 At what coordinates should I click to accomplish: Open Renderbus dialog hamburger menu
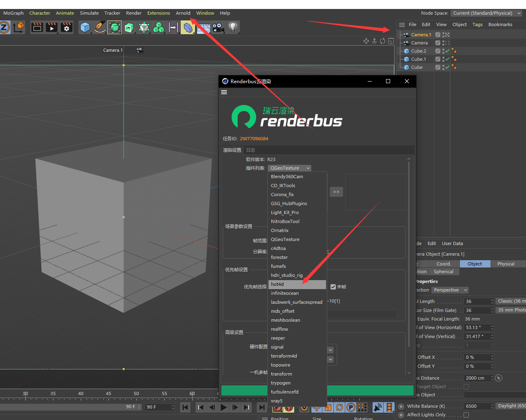click(x=224, y=92)
